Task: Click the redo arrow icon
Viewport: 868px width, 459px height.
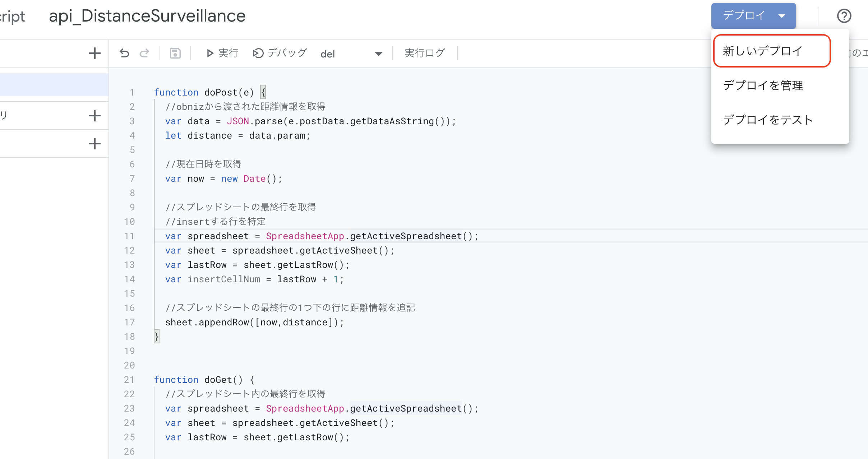Action: 144,53
